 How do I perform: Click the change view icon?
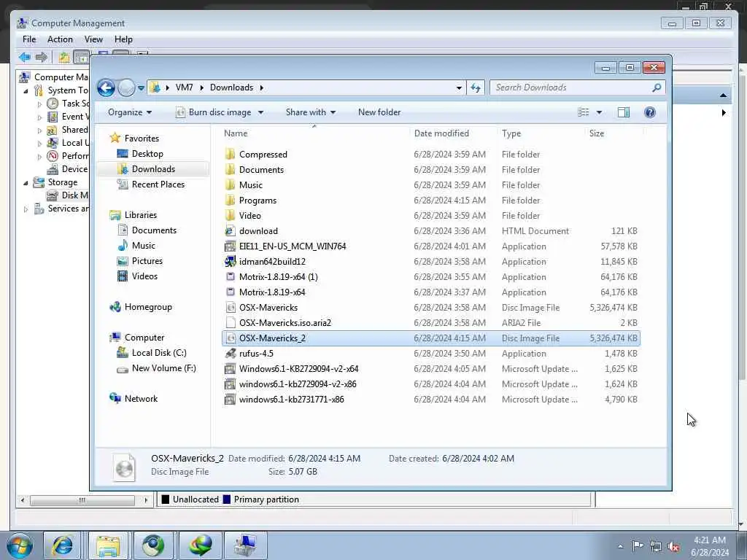tap(584, 112)
